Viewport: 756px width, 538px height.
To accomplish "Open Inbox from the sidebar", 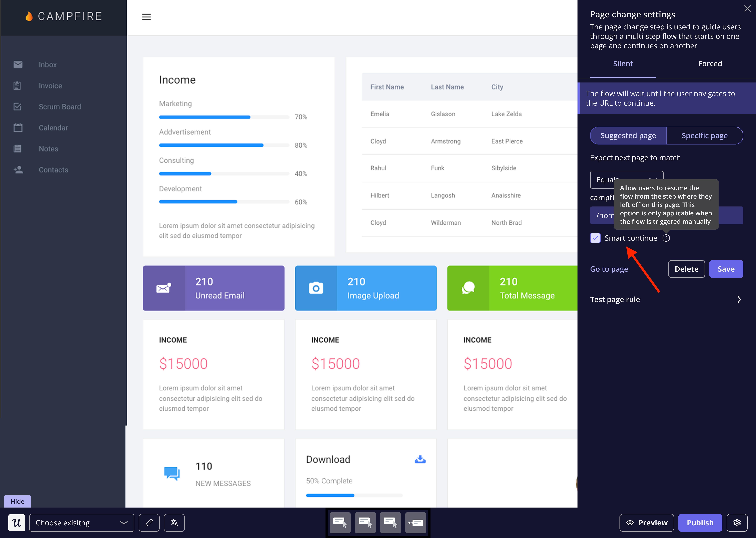I will click(x=48, y=65).
